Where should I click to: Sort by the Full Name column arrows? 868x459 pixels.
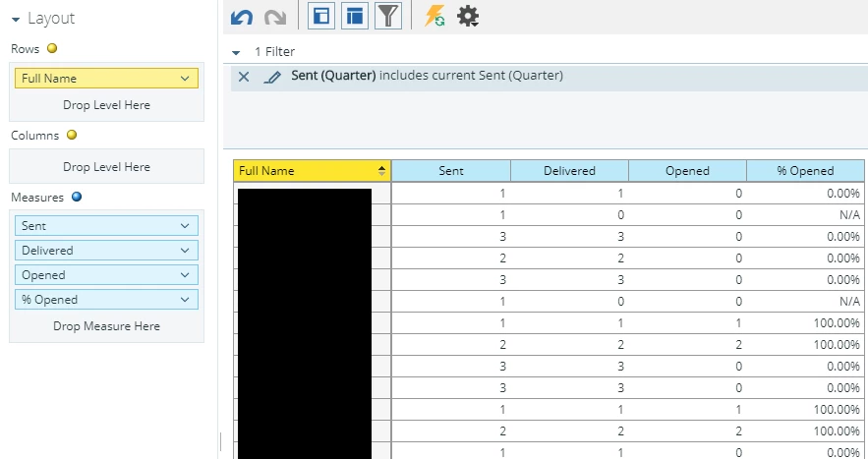[x=382, y=171]
